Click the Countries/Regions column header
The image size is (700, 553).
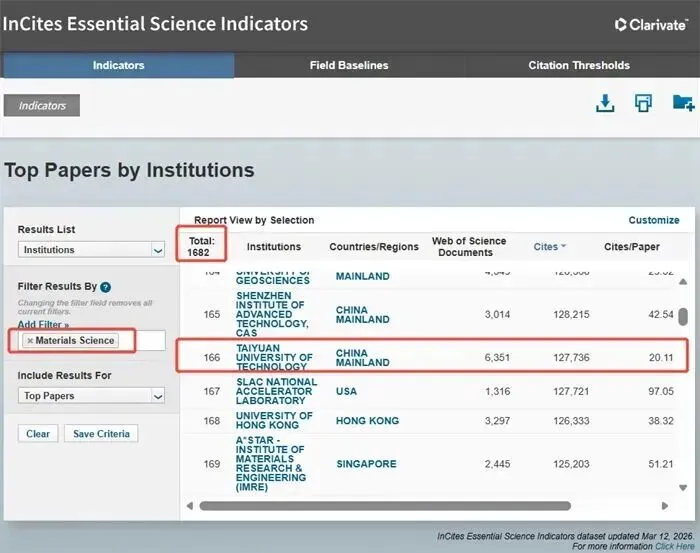[x=374, y=247]
